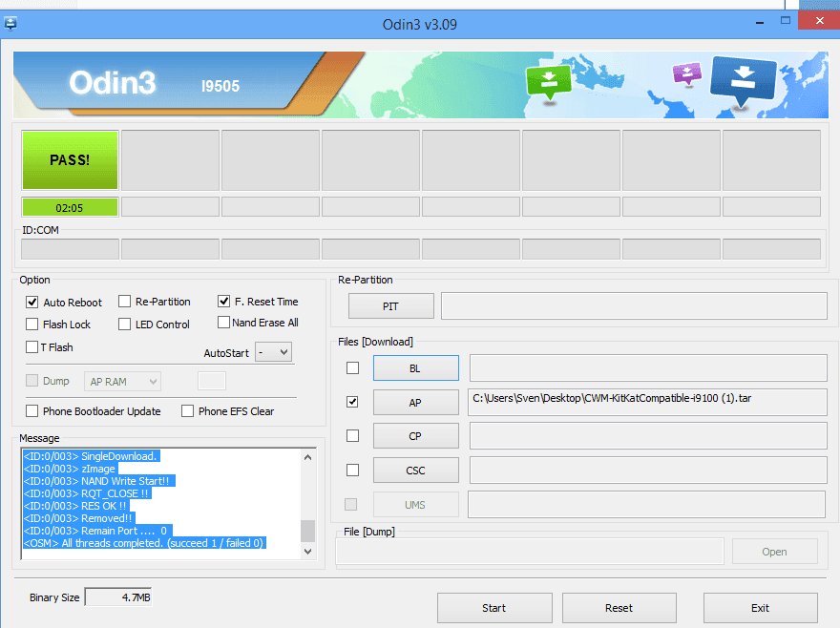Open the AutoStart dropdown
840x628 pixels.
(273, 352)
